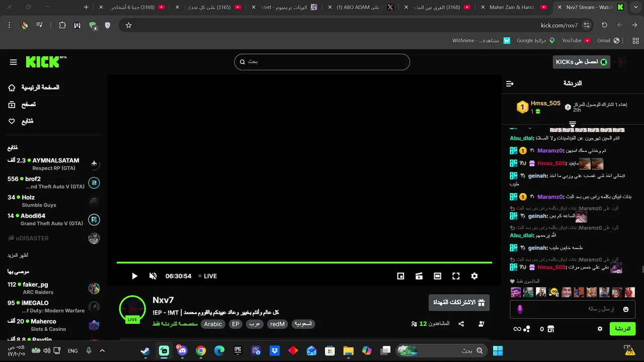The width and height of the screenshot is (644, 362).
Task: Jump to LIVE in the player
Action: point(207,276)
